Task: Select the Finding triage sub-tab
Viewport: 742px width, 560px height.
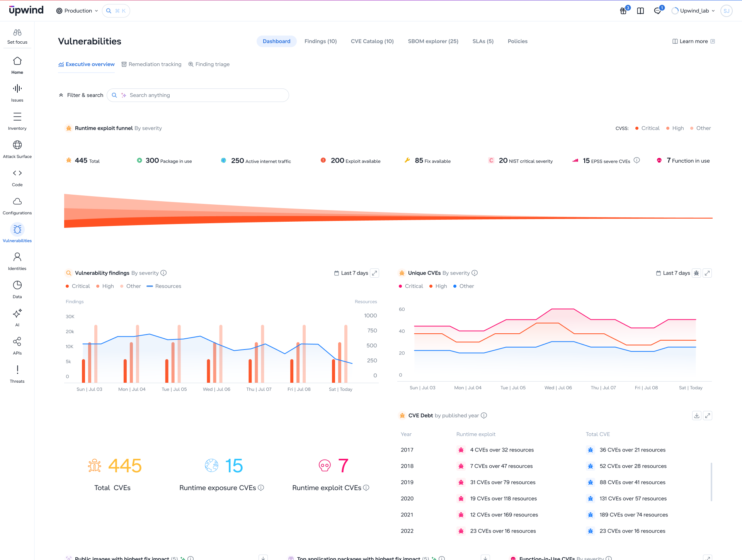Action: (209, 64)
